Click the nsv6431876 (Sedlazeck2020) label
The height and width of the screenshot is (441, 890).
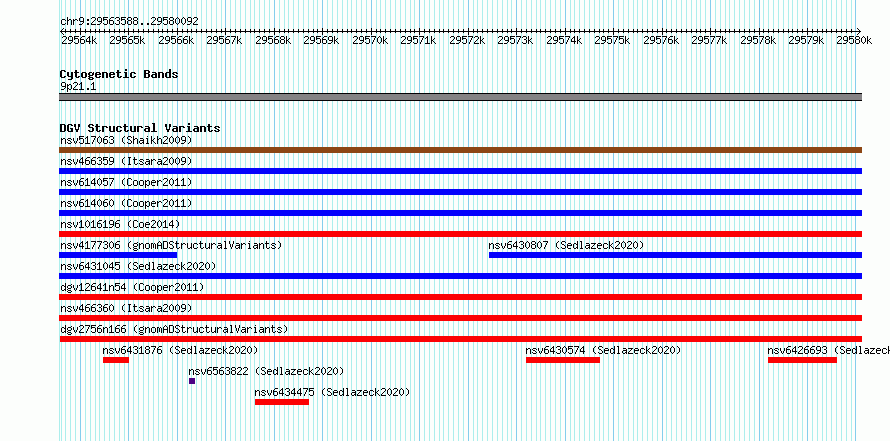click(x=180, y=350)
